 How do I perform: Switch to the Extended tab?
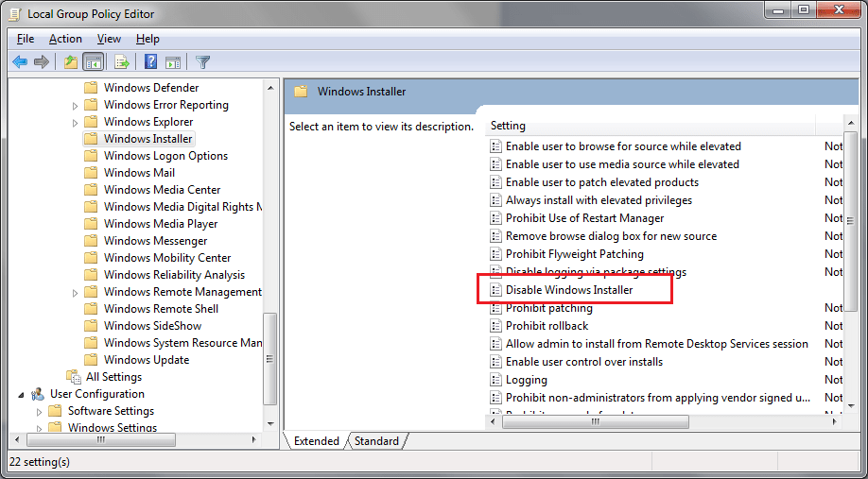pyautogui.click(x=316, y=441)
